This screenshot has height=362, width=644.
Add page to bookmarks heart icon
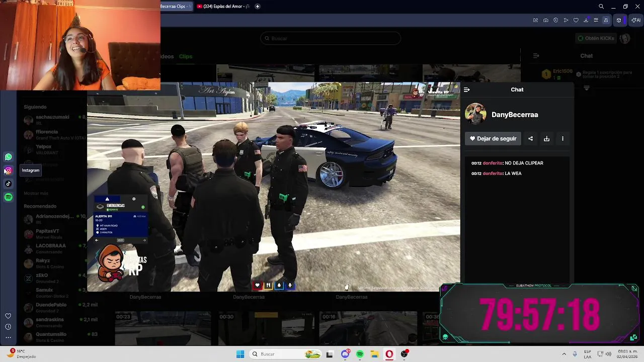coord(576,20)
